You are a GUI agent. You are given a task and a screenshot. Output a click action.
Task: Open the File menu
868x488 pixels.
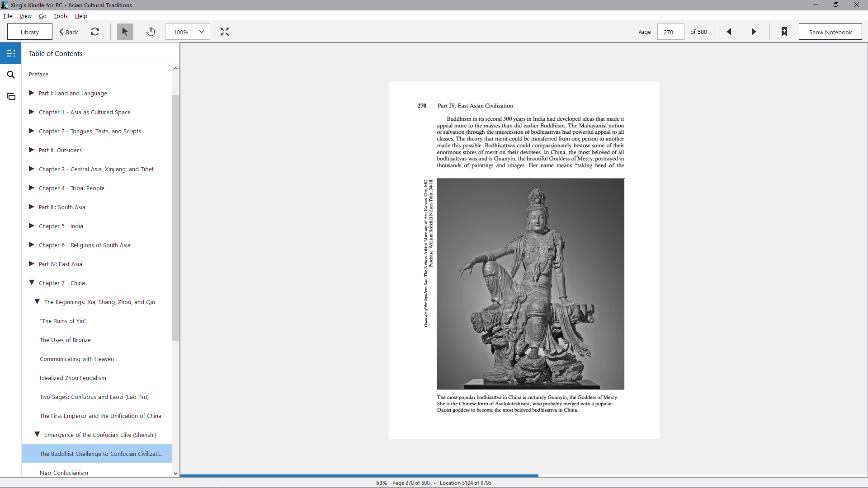(8, 16)
